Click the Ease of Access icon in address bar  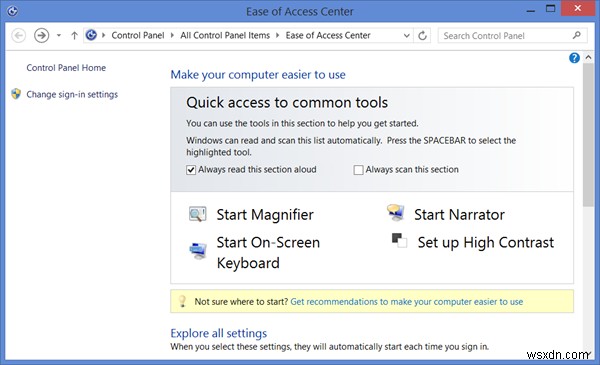(91, 35)
